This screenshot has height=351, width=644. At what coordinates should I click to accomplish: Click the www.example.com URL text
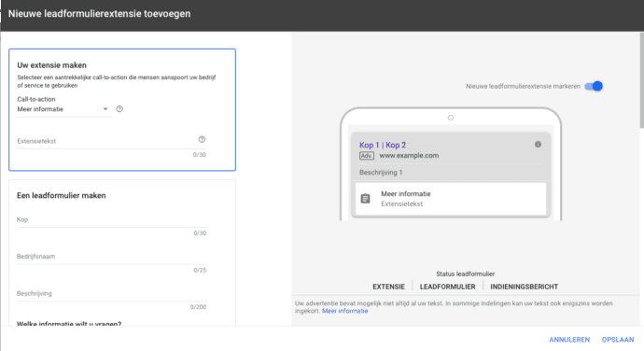[409, 155]
